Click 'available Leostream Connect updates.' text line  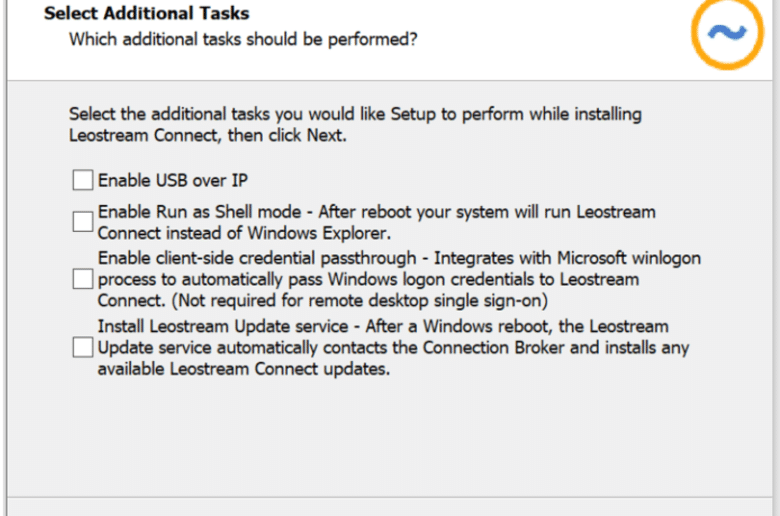point(244,369)
